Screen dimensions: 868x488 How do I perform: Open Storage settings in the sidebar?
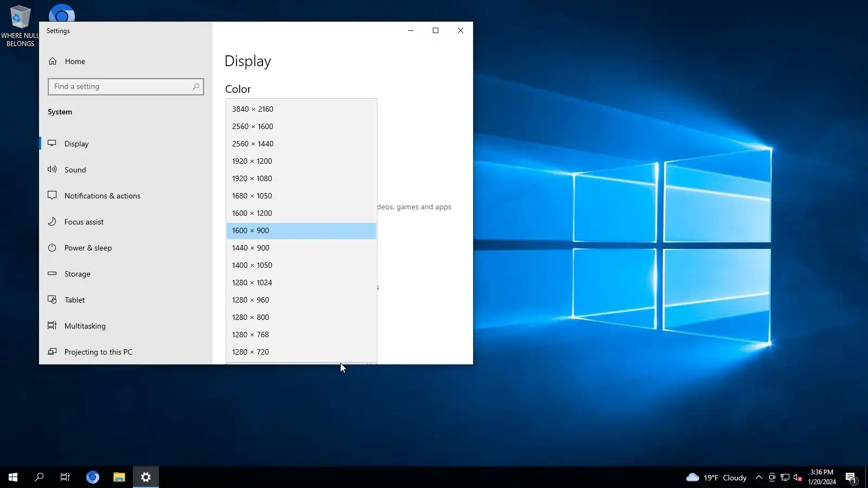[126, 274]
